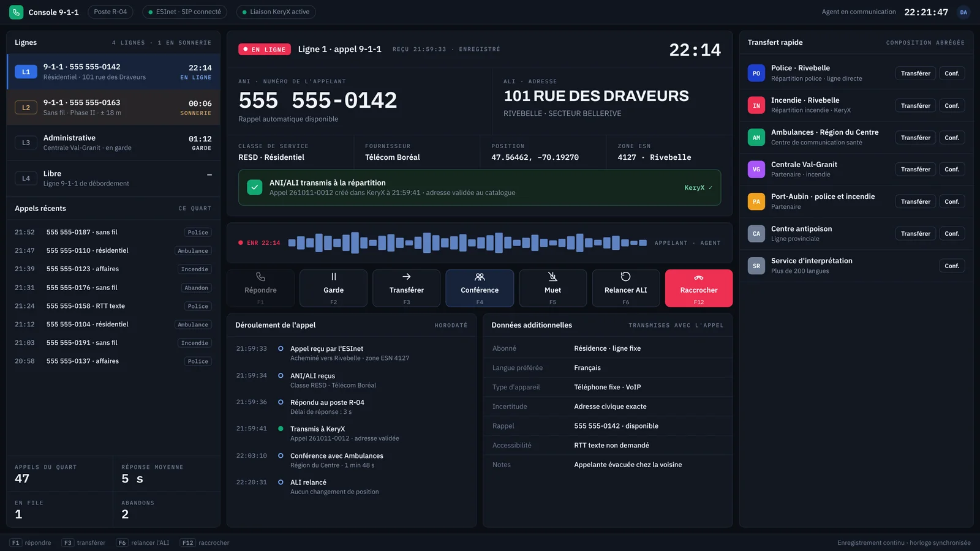This screenshot has width=980, height=551.
Task: Select line L2 ringing call 555-0163
Action: [x=113, y=107]
